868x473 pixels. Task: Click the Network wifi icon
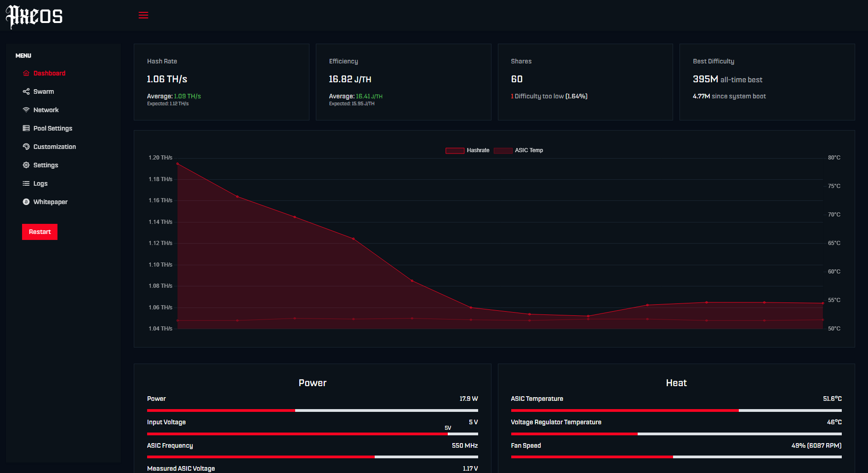26,110
